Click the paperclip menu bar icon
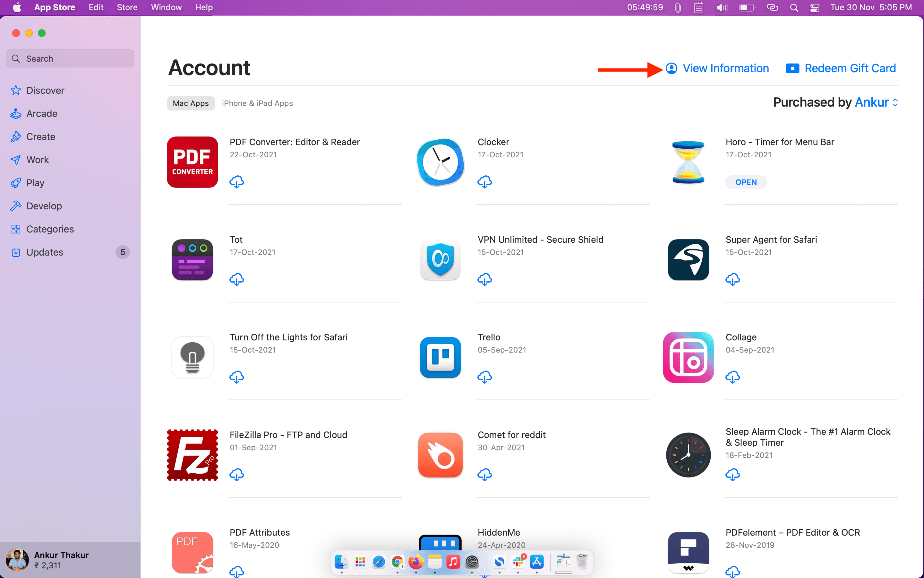Image resolution: width=924 pixels, height=578 pixels. pyautogui.click(x=678, y=7)
